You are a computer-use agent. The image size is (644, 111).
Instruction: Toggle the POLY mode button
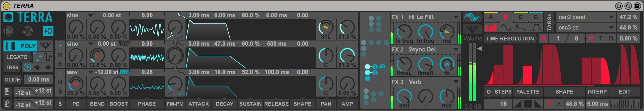point(21,46)
